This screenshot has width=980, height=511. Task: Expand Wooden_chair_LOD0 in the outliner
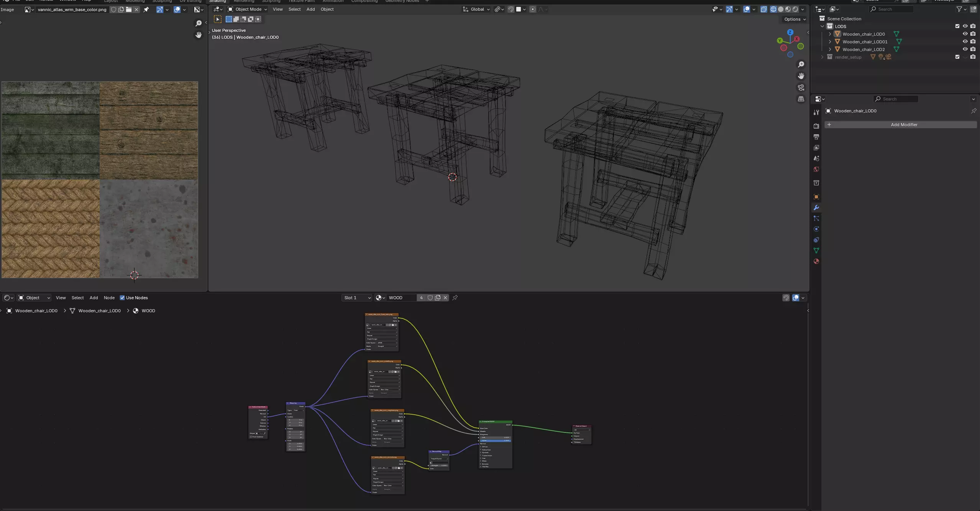tap(830, 34)
